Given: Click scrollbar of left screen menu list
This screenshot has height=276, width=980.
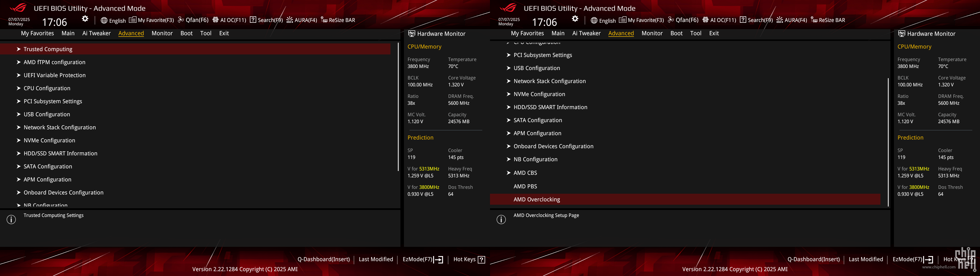Looking at the screenshot, I should tap(398, 107).
